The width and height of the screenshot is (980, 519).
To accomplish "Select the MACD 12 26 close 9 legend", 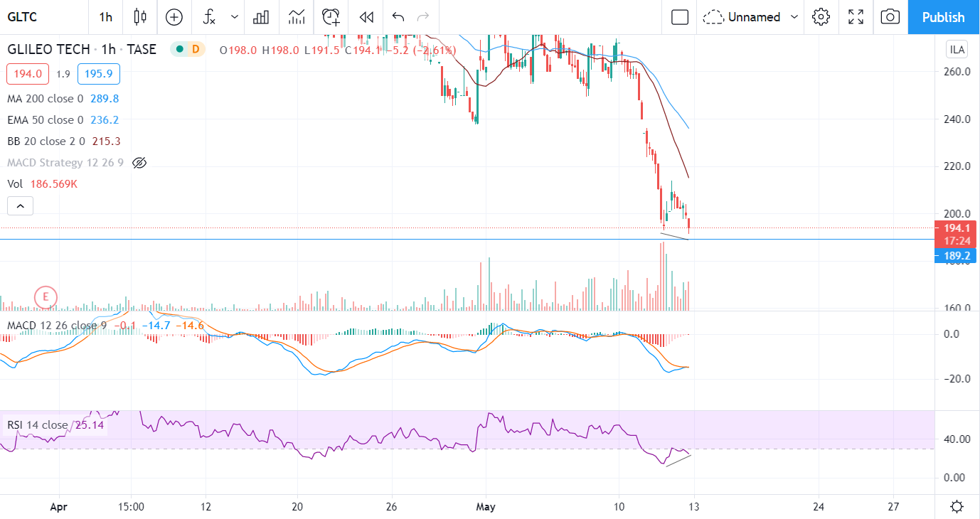I will pyautogui.click(x=57, y=326).
